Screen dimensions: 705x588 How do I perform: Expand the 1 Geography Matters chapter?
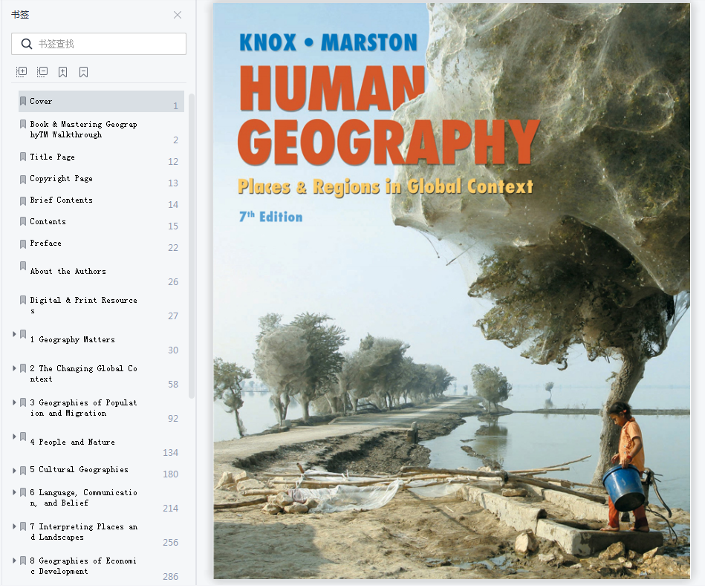tap(14, 334)
